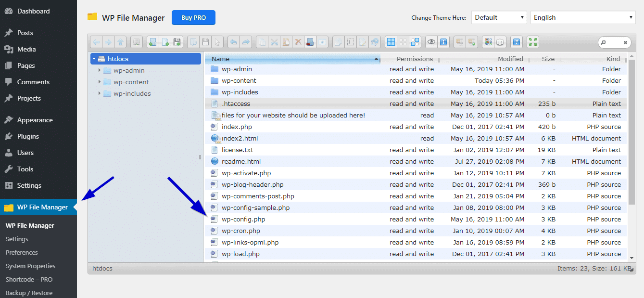Expand the wp-includes tree folder arrow

pyautogui.click(x=100, y=93)
